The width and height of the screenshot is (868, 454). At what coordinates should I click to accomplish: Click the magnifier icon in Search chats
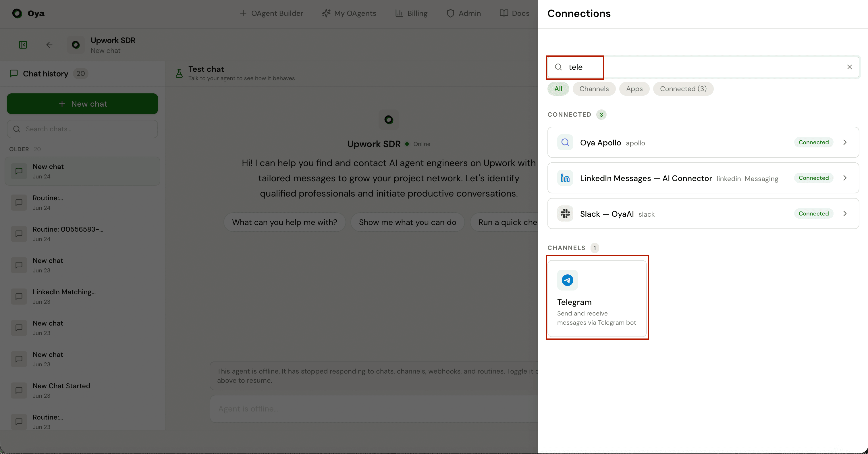coord(16,129)
